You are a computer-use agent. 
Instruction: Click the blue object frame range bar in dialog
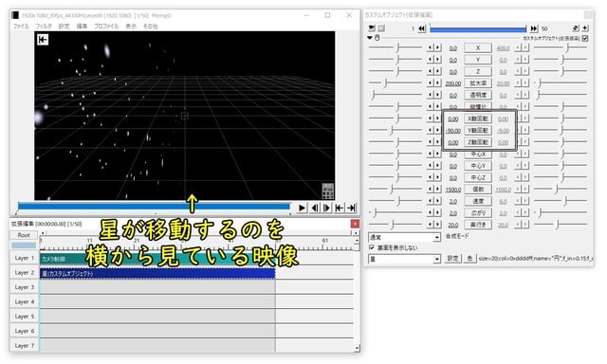[478, 28]
